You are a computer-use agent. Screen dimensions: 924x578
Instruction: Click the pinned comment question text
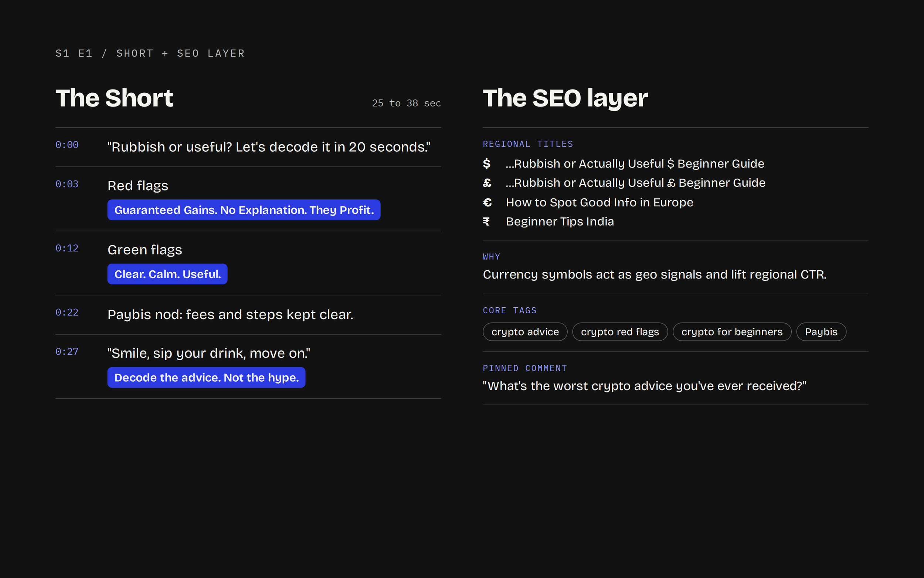point(645,386)
